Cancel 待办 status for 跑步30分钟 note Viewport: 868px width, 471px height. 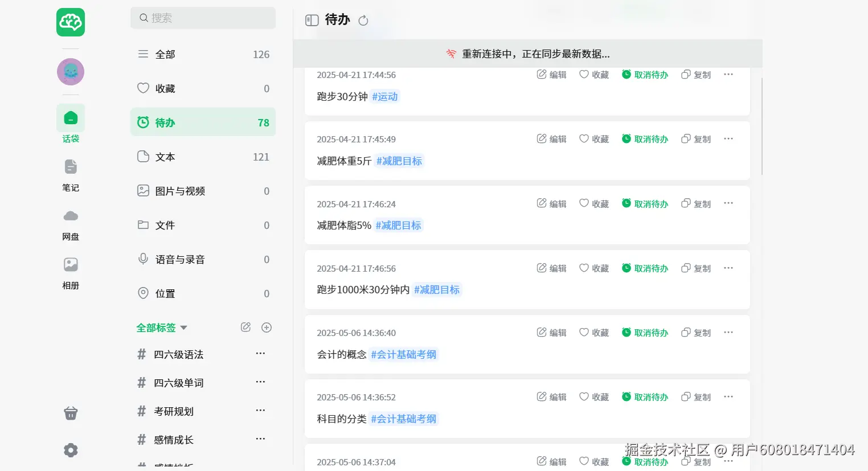coord(645,75)
